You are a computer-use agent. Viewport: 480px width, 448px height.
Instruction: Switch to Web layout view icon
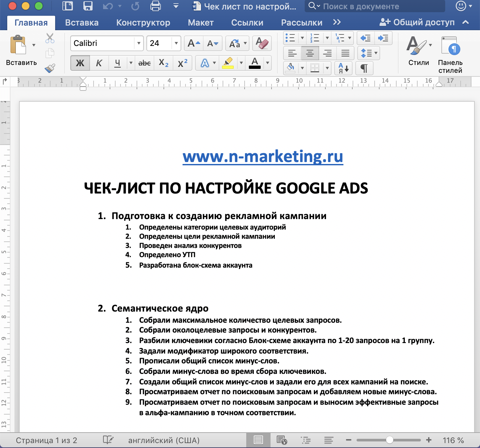coord(282,440)
